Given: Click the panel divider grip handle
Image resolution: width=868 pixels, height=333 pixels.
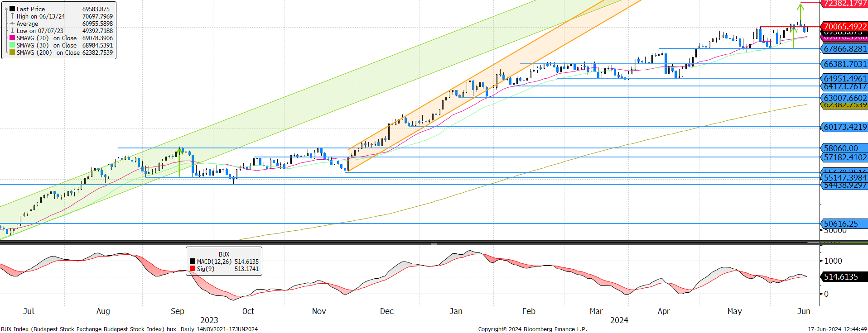Looking at the screenshot, I should tap(434, 243).
